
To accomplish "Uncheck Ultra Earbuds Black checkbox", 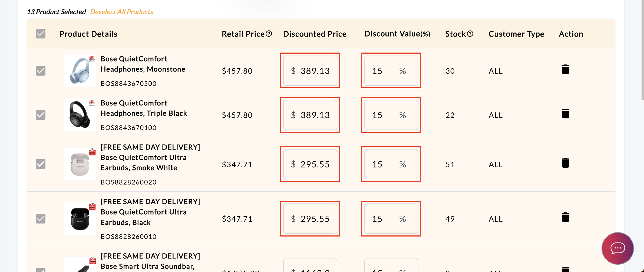I will tap(41, 219).
